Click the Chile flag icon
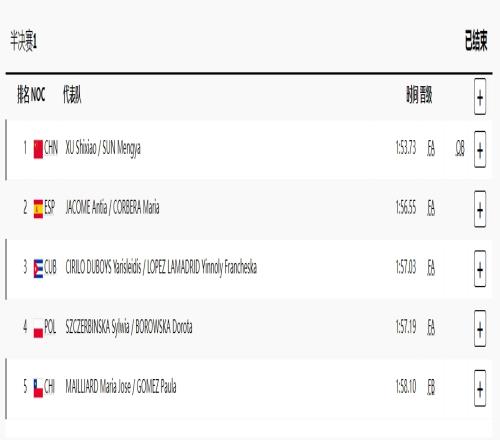Viewport: 500px width, 440px height. pos(38,388)
